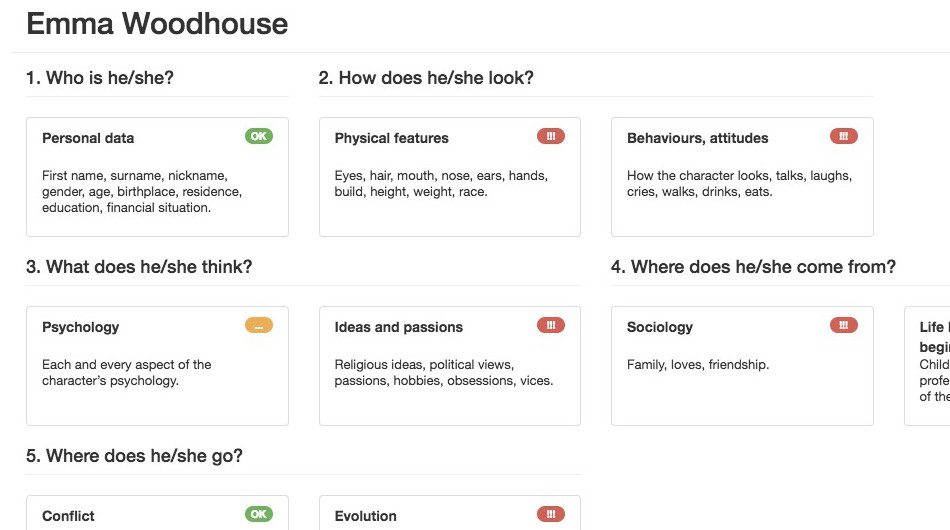Click the Life card partially visible at right
950x530 pixels.
click(x=928, y=366)
